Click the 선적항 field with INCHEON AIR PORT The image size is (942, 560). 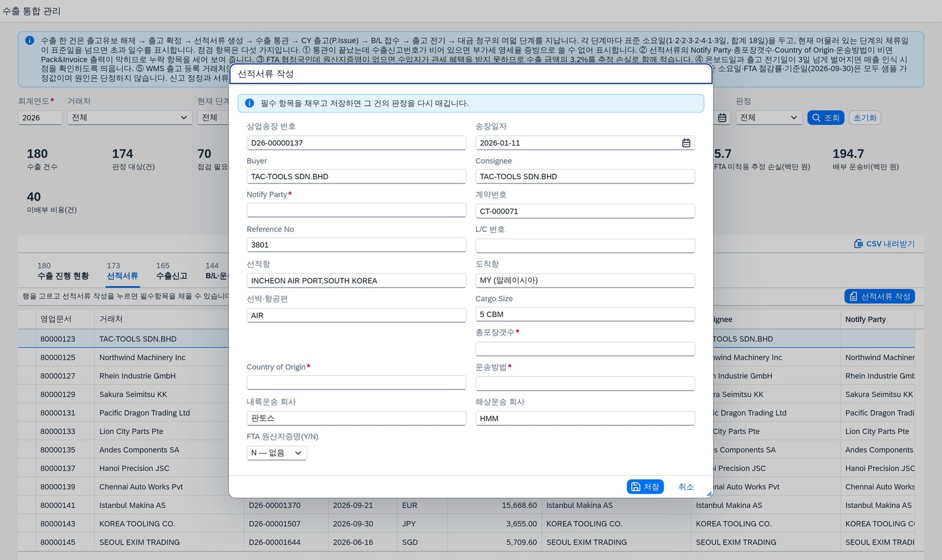pos(356,281)
